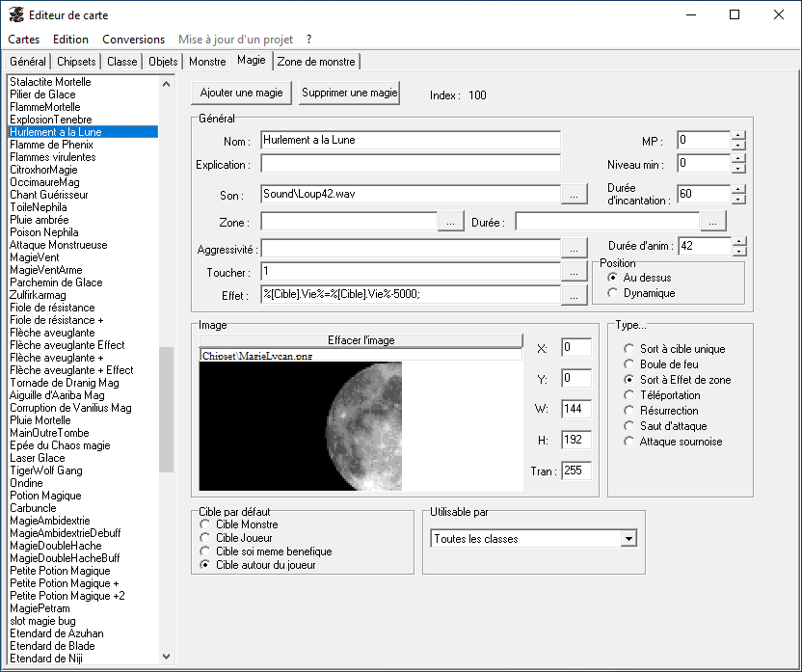Click the browse button beside Zone field
Viewport: 802px width, 672px height.
450,222
